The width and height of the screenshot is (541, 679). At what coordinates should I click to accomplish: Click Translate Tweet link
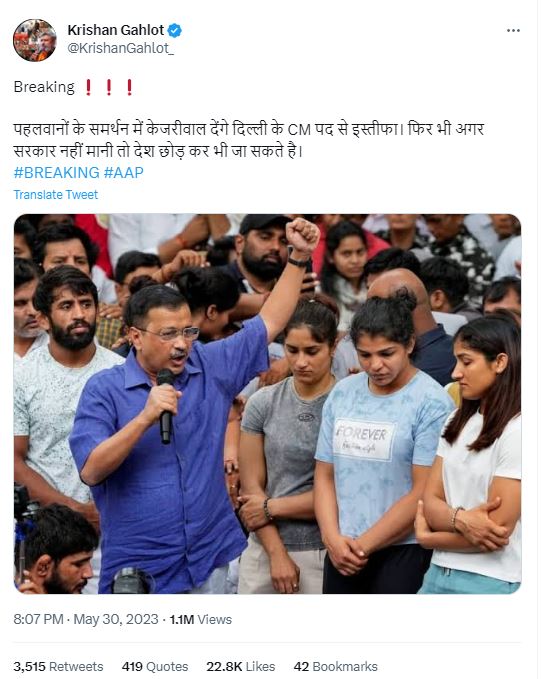coord(55,194)
